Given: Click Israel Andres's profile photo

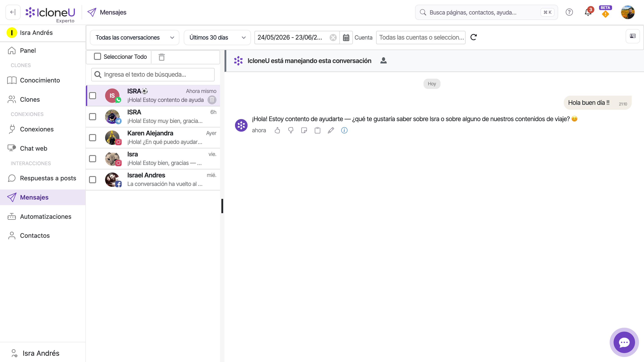Looking at the screenshot, I should point(112,180).
